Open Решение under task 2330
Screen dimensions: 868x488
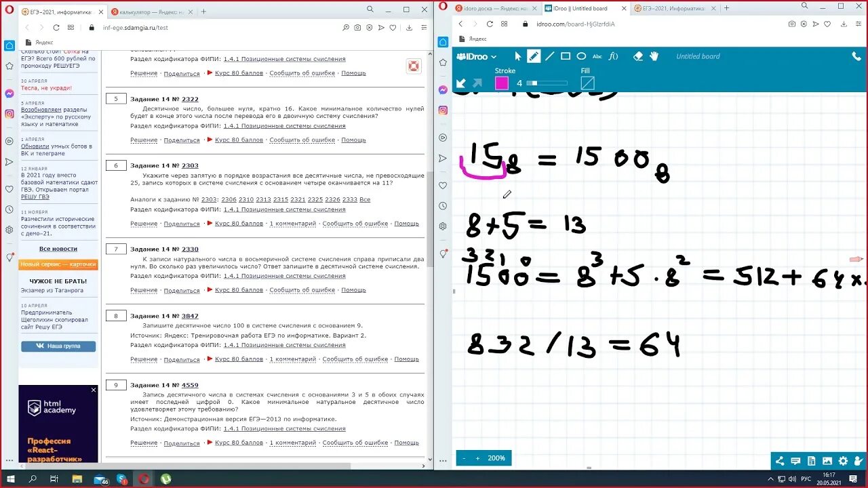pos(144,290)
